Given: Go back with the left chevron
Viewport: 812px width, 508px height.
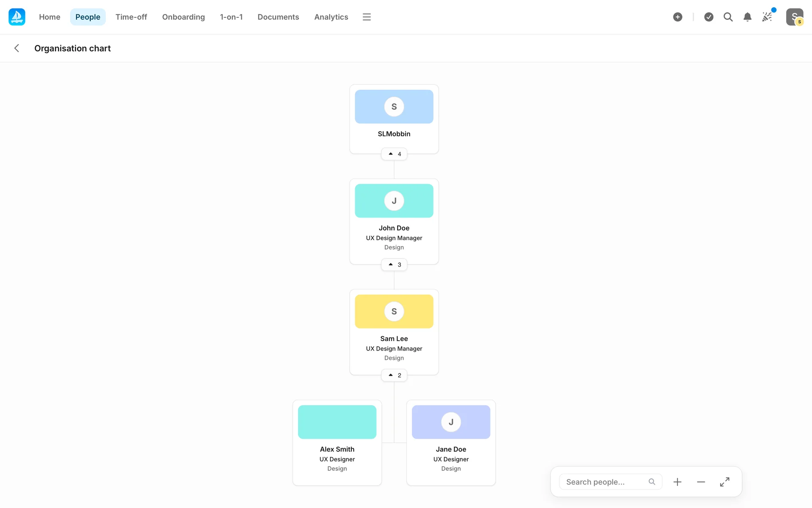Looking at the screenshot, I should (x=17, y=48).
